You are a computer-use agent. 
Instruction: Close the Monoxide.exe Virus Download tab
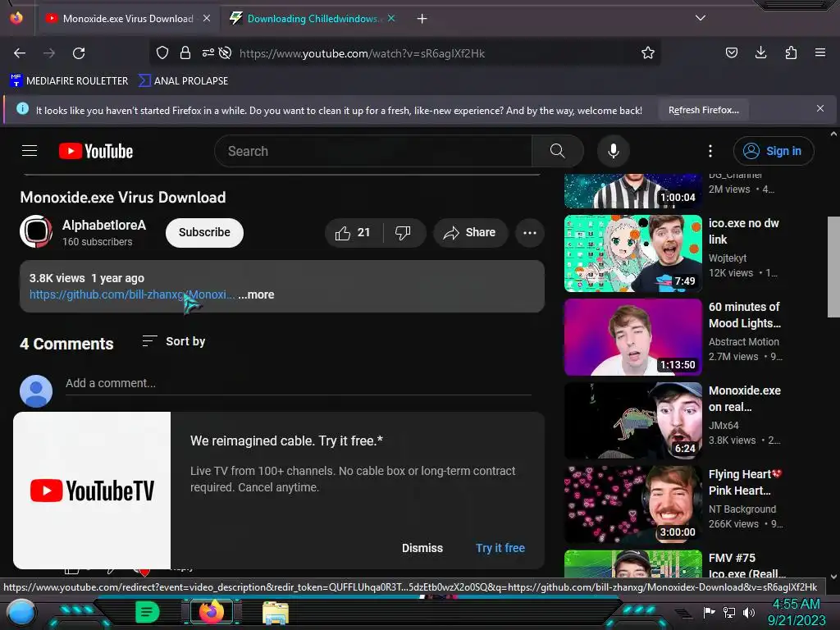207,18
